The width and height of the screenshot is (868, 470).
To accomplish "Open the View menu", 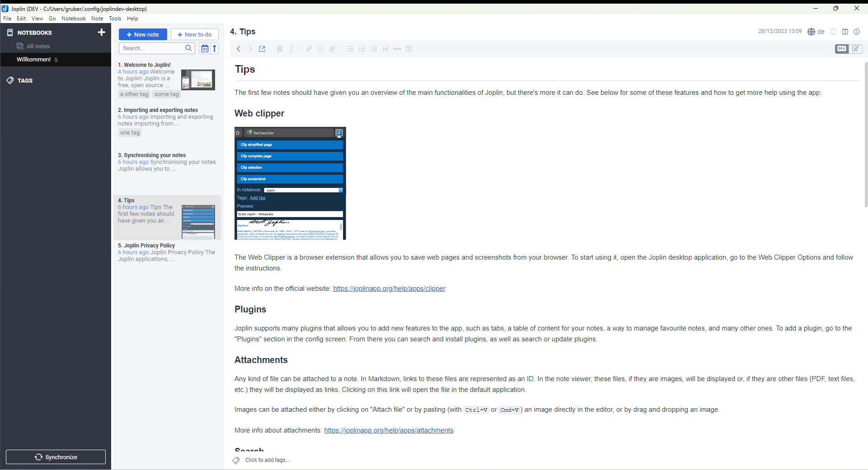I will (x=38, y=19).
